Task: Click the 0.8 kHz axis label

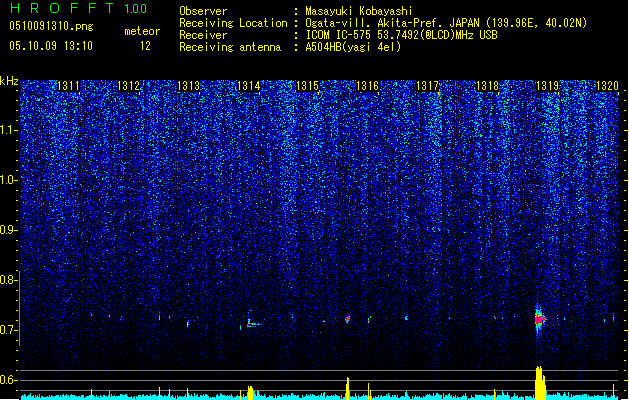Action: 9,280
